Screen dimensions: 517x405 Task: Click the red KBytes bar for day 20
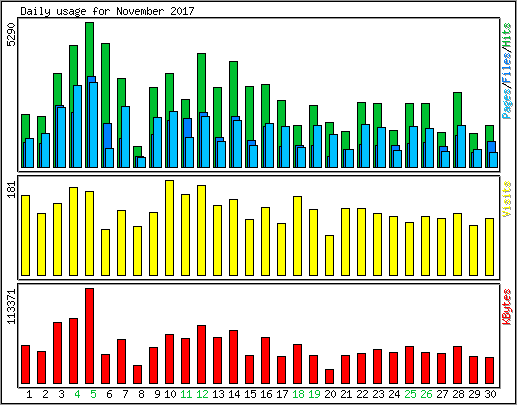pos(329,376)
